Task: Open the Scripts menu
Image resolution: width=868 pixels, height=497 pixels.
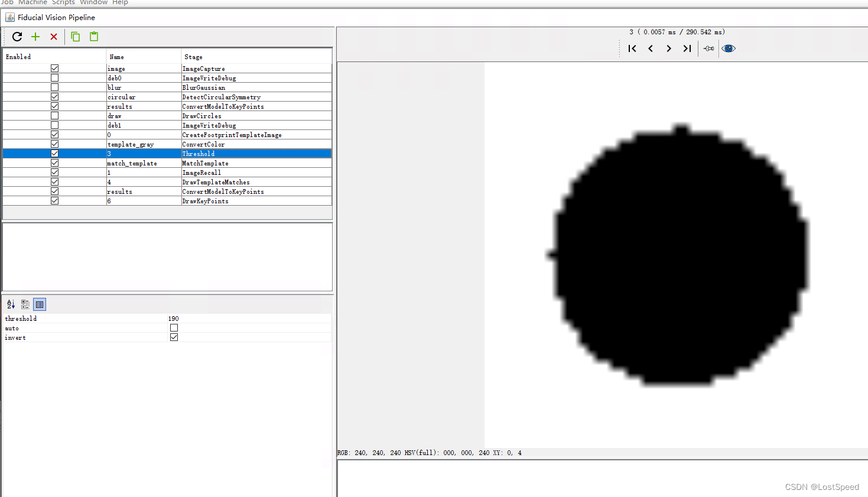Action: 63,2
